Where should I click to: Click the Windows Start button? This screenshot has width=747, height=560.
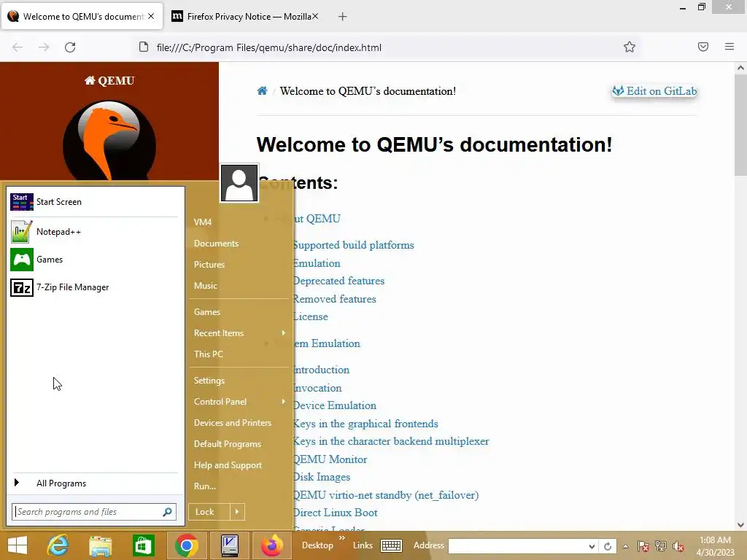(x=18, y=545)
